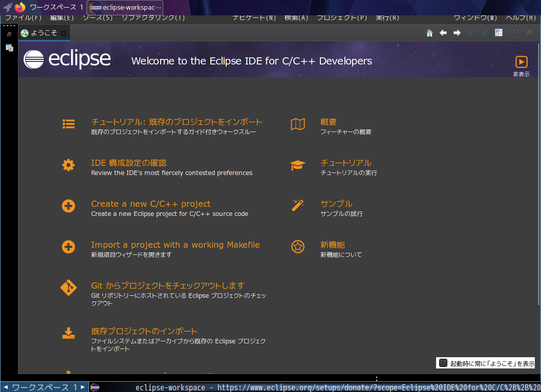Minimize the Welcome view panel

(516, 32)
